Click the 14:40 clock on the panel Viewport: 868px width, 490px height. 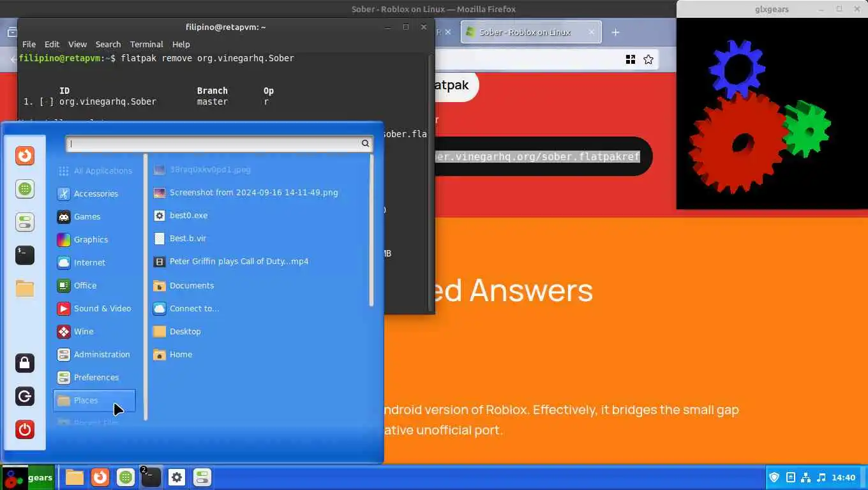pos(844,477)
